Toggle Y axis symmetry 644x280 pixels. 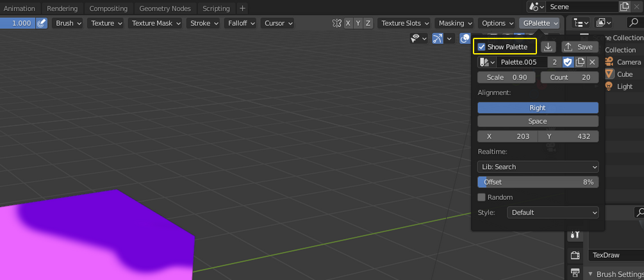point(358,24)
